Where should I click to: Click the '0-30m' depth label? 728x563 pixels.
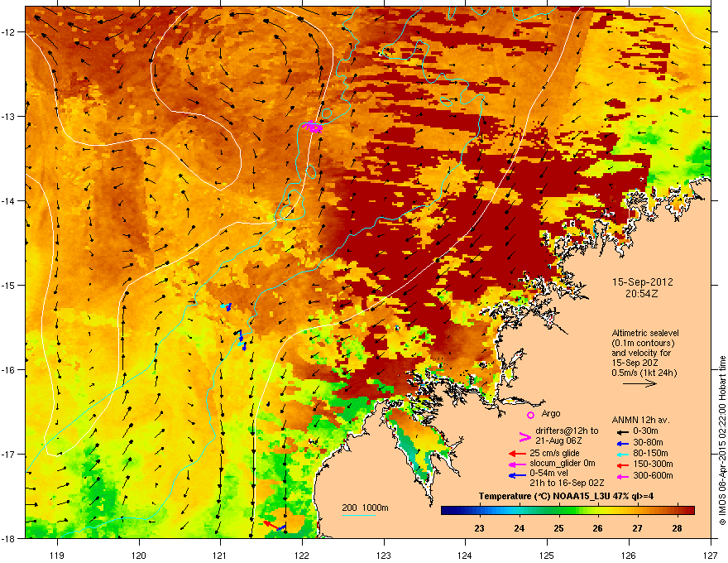645,431
